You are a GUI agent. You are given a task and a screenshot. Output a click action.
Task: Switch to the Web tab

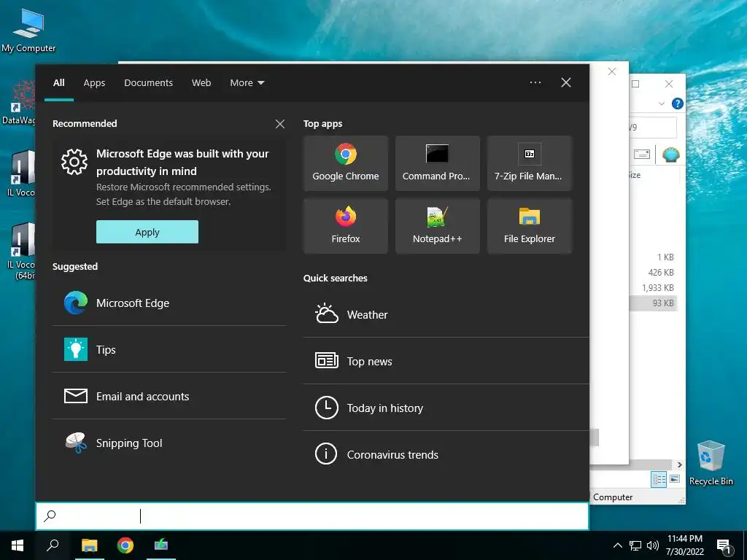(x=201, y=83)
